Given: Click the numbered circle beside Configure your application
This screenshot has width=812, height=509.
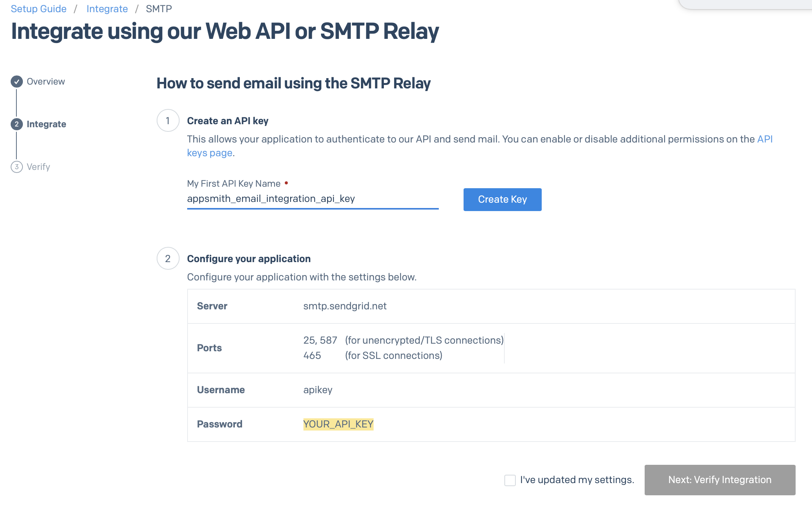Looking at the screenshot, I should point(168,259).
